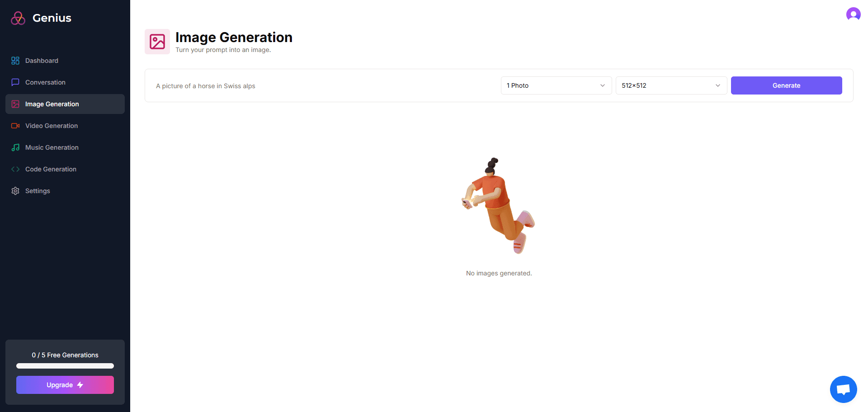Image resolution: width=868 pixels, height=412 pixels.
Task: Click the Genius logo icon
Action: [18, 18]
